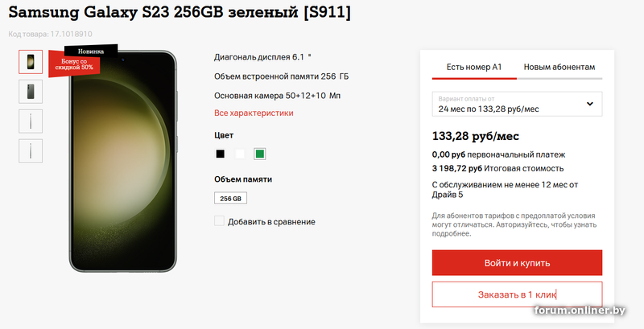
Task: Switch to the Новым абонентам tab
Action: pyautogui.click(x=559, y=68)
